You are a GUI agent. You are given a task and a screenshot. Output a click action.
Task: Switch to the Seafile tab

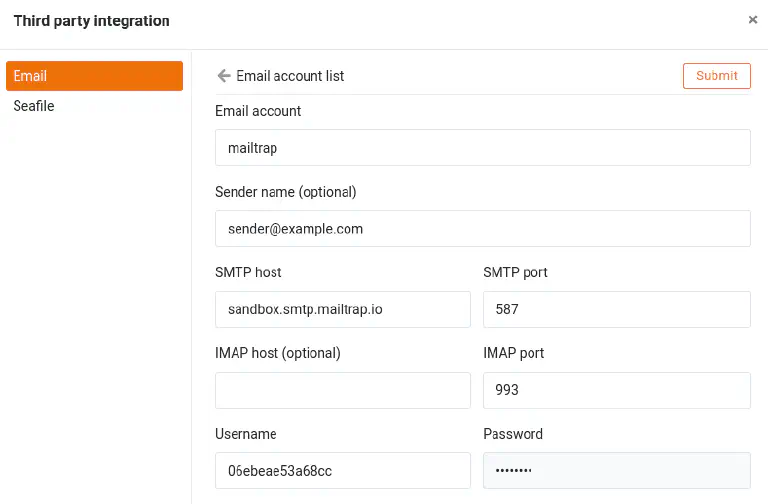(x=34, y=106)
